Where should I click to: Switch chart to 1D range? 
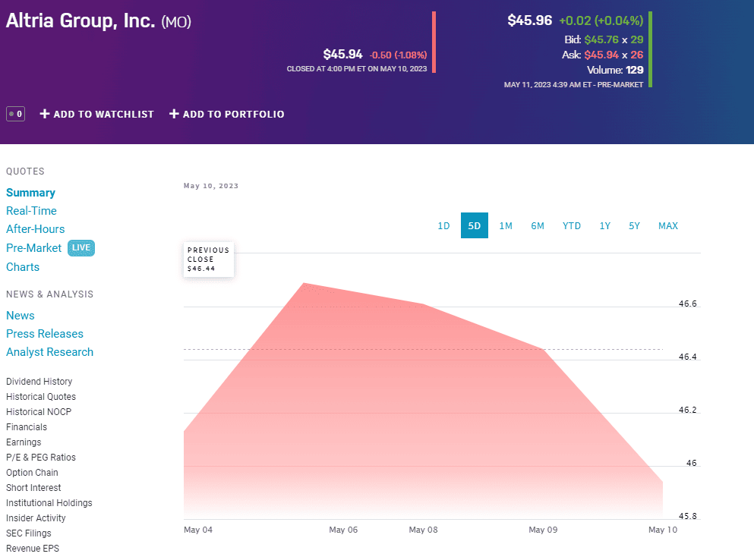point(443,225)
